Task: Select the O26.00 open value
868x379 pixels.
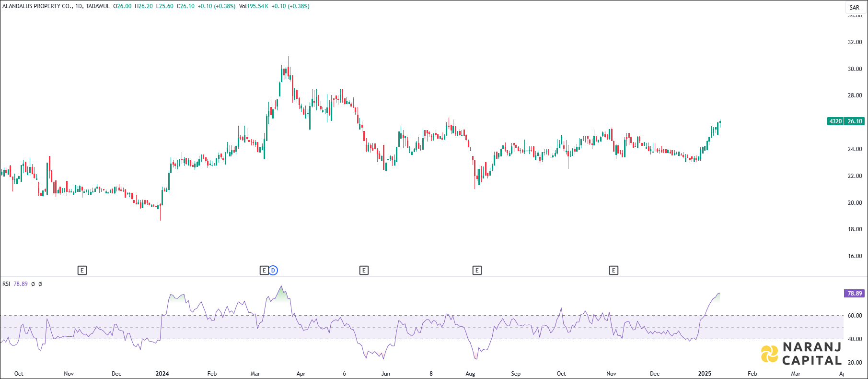Action: point(122,6)
